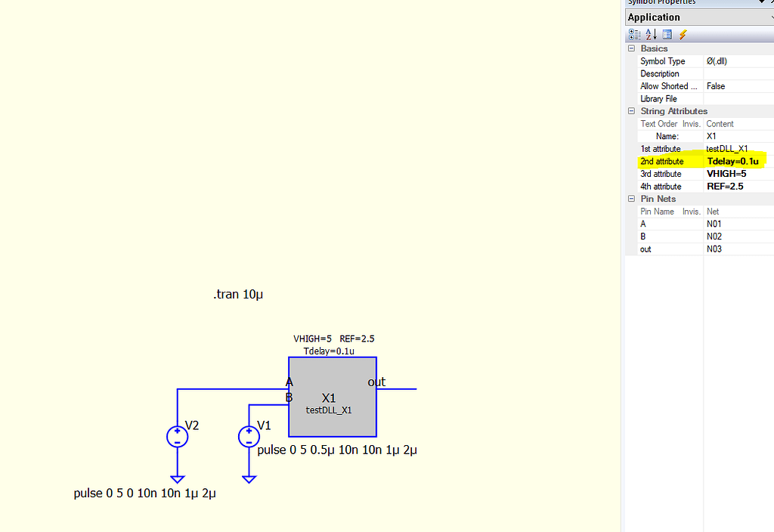774x532 pixels.
Task: Open the Property Pages icon
Action: [x=667, y=34]
